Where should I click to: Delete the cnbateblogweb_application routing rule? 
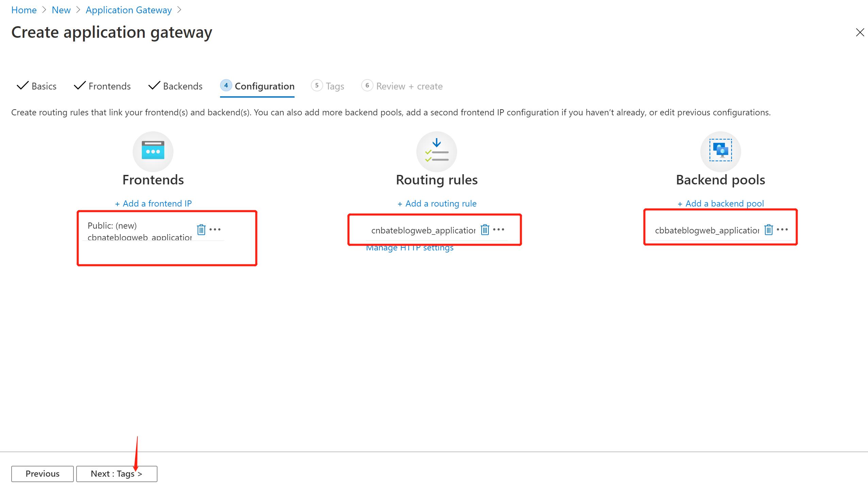[484, 230]
